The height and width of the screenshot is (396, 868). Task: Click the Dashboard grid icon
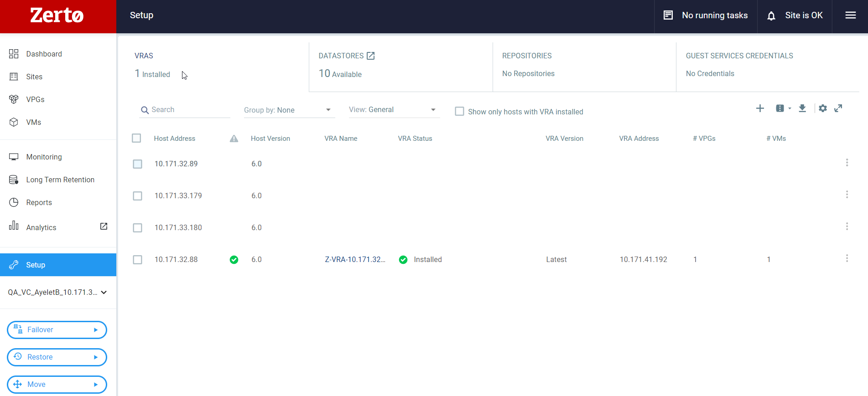[x=14, y=54]
